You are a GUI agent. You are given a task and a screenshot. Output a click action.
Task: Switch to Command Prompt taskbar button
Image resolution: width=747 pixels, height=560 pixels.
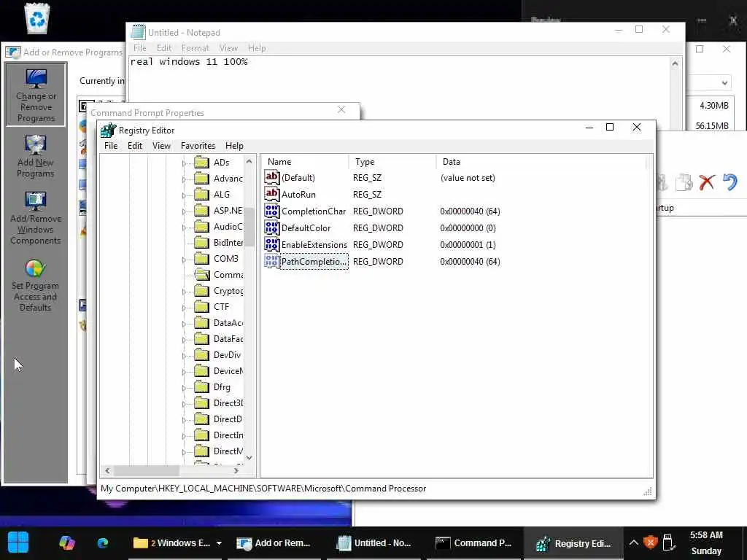coord(474,542)
